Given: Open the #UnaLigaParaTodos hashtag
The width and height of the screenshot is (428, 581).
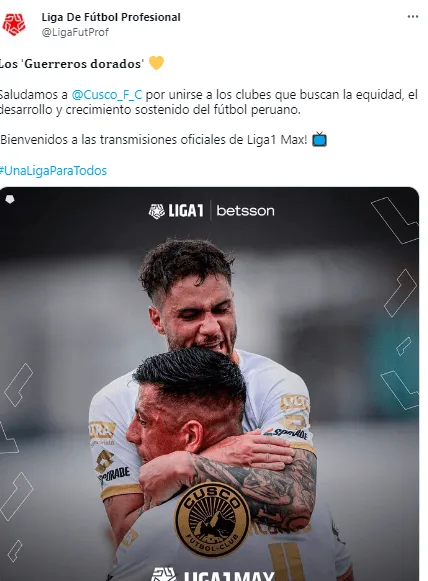Looking at the screenshot, I should [x=53, y=170].
